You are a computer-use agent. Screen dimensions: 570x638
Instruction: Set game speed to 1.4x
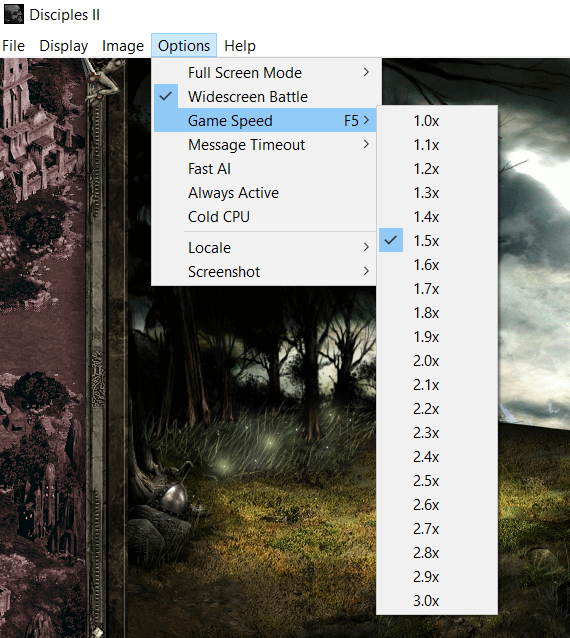[x=437, y=216]
